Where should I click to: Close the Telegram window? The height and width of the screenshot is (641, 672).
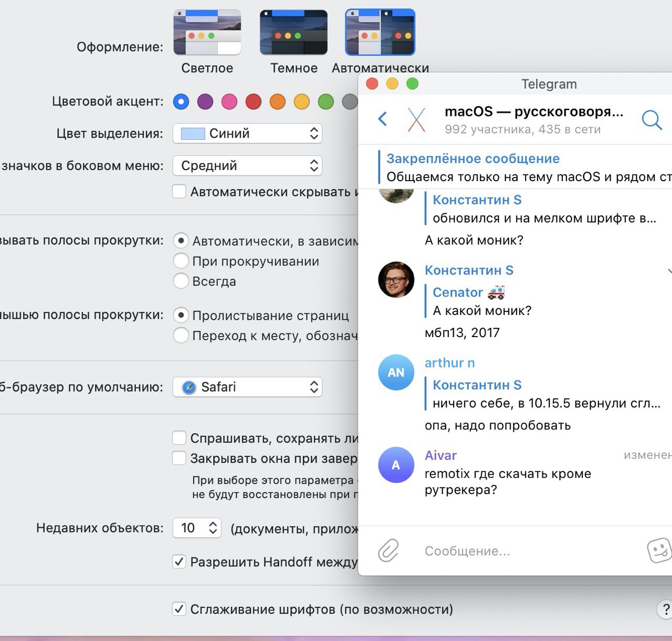coord(372,83)
